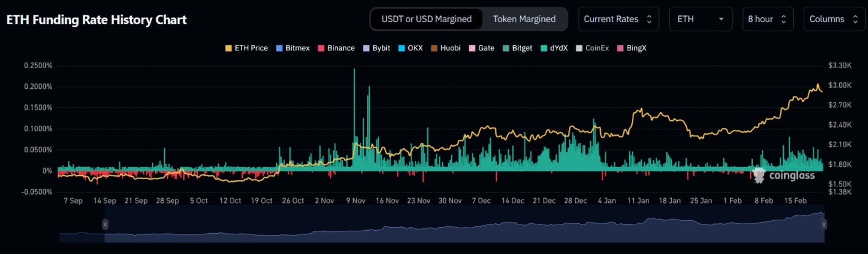Screen dimensions: 868x254
Task: Toggle Bybit series in legend
Action: (x=376, y=48)
